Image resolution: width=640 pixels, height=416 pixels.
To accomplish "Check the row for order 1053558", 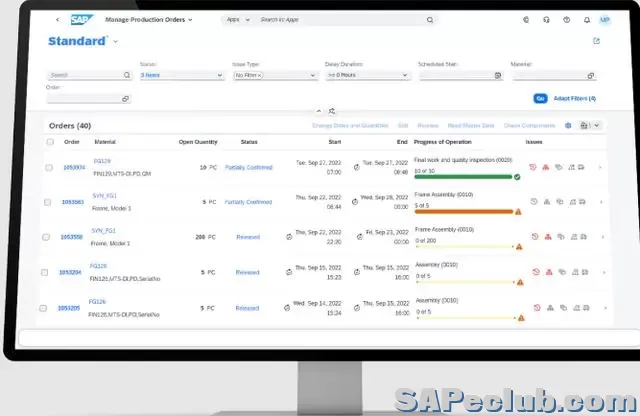I will pyautogui.click(x=49, y=237).
